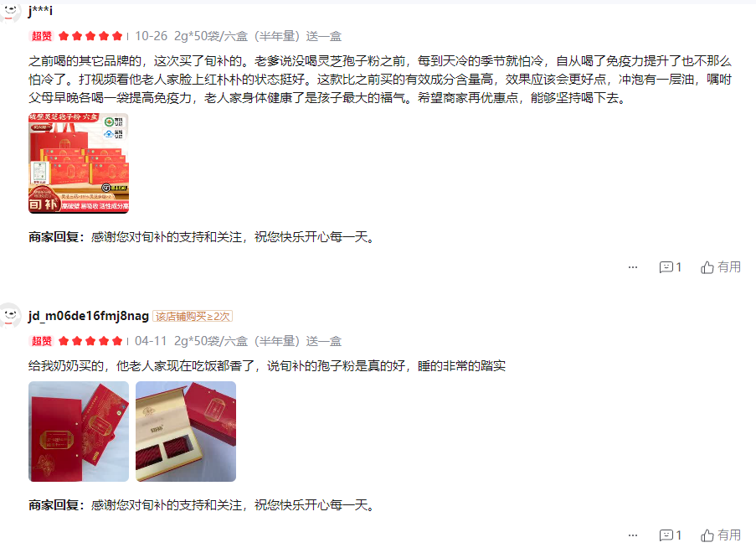Image resolution: width=756 pixels, height=553 pixels.
Task: Click product spec text on 10-26 review
Action: pyautogui.click(x=258, y=36)
